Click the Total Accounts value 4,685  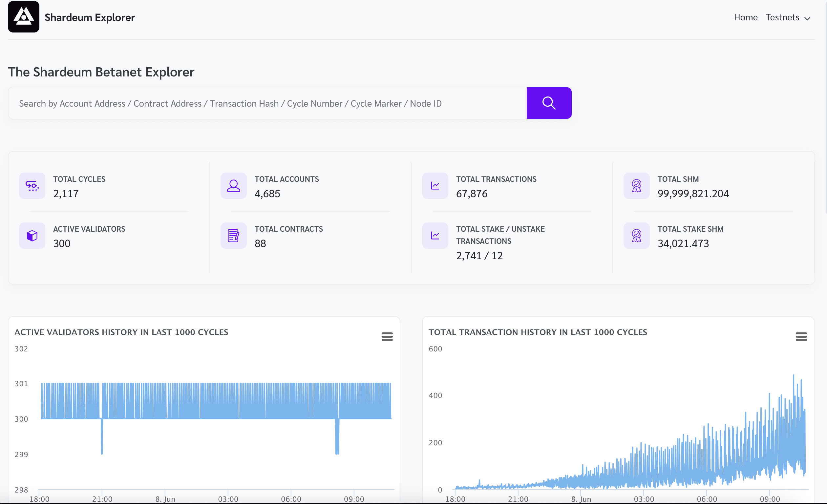click(267, 194)
